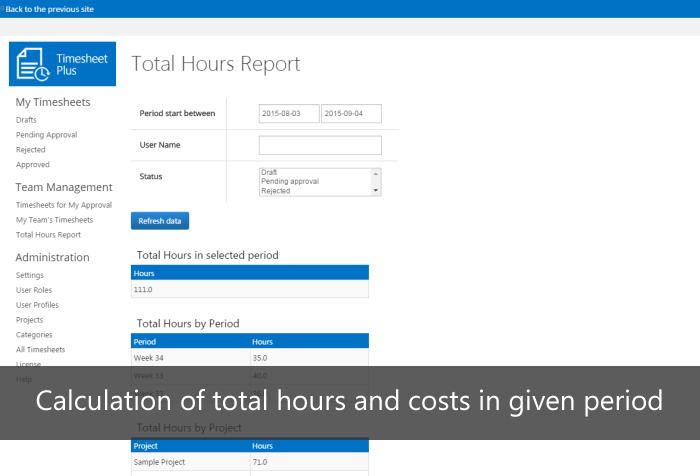Open Rejected timesheets link
Viewport: 700px width, 476px height.
coord(30,150)
